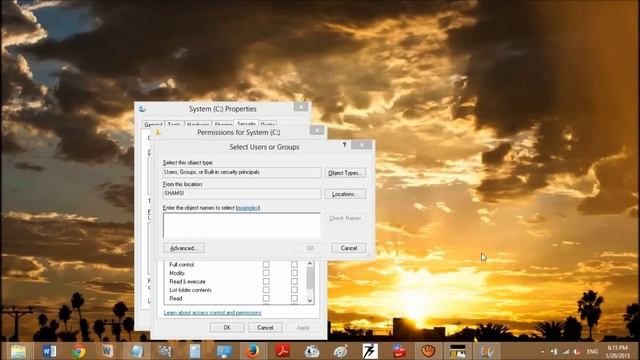This screenshot has width=640, height=360.
Task: Click the network icon in system tray
Action: 565,351
